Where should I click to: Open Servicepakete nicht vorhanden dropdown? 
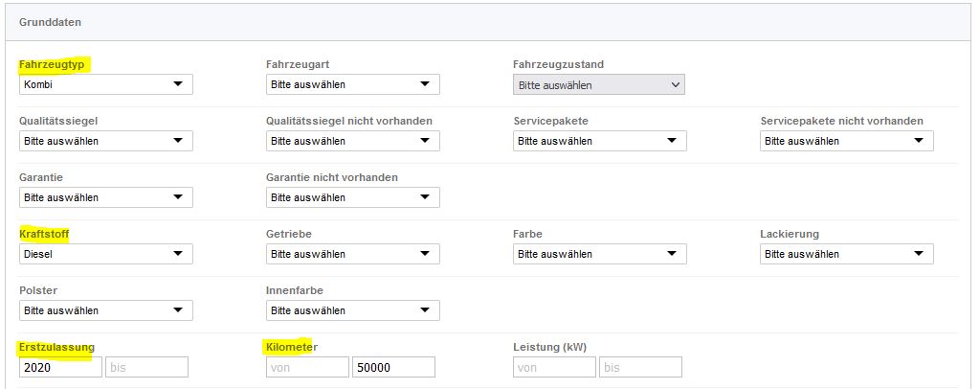(846, 141)
